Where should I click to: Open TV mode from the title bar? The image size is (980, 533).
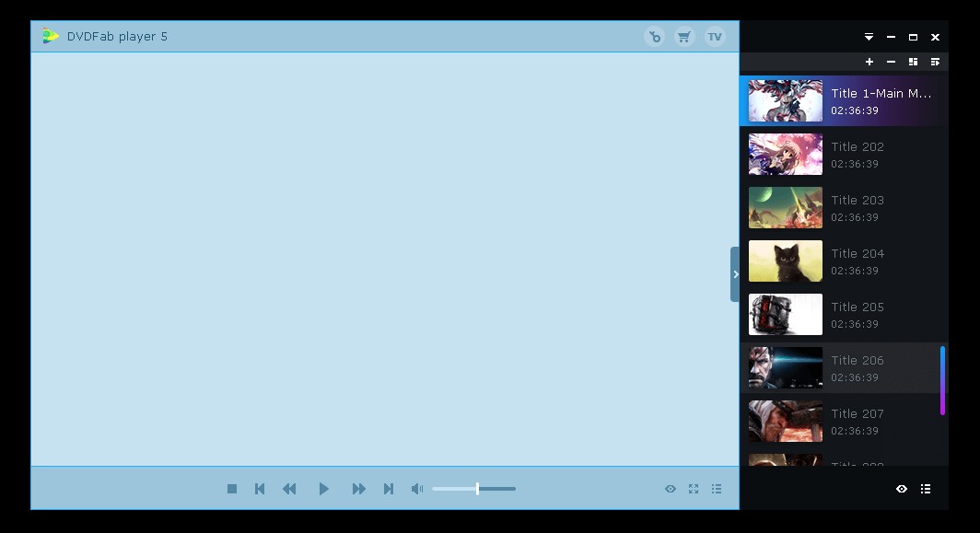(x=715, y=37)
